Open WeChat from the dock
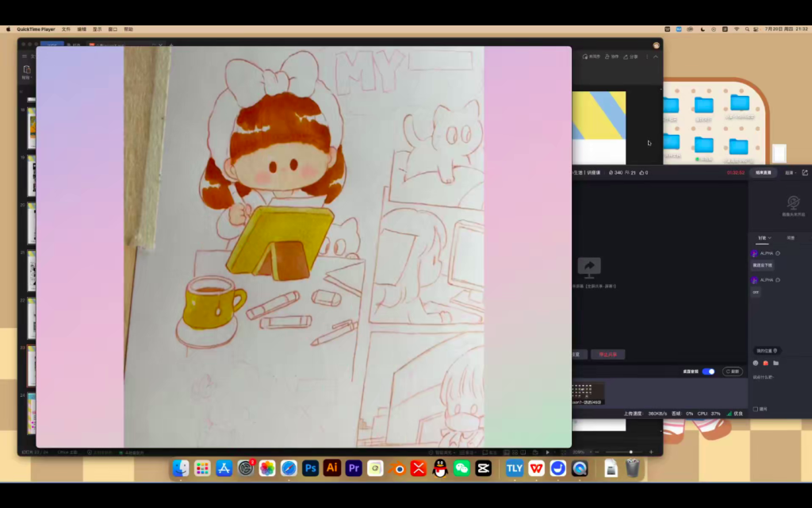812x508 pixels. coord(462,468)
